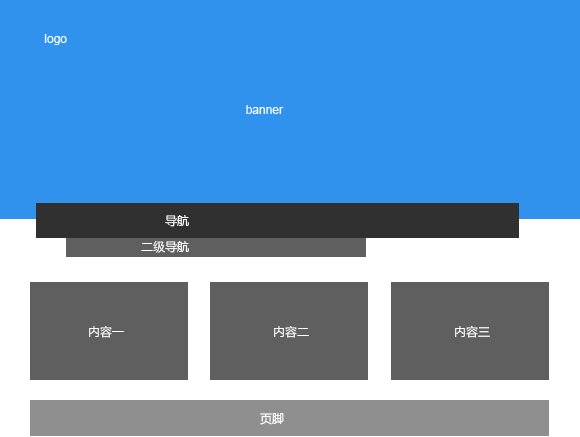Select the 二级导航 sub-navigation bar

click(216, 247)
